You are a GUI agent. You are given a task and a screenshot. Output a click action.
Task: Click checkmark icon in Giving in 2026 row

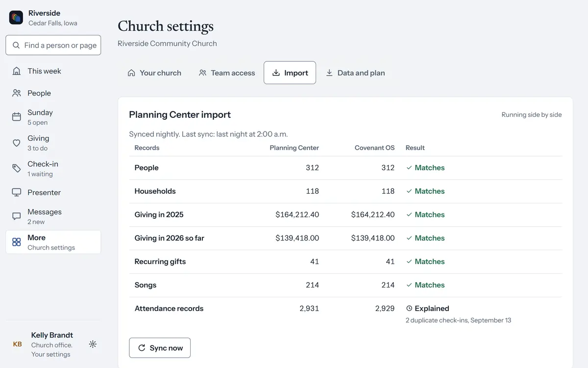click(x=409, y=238)
